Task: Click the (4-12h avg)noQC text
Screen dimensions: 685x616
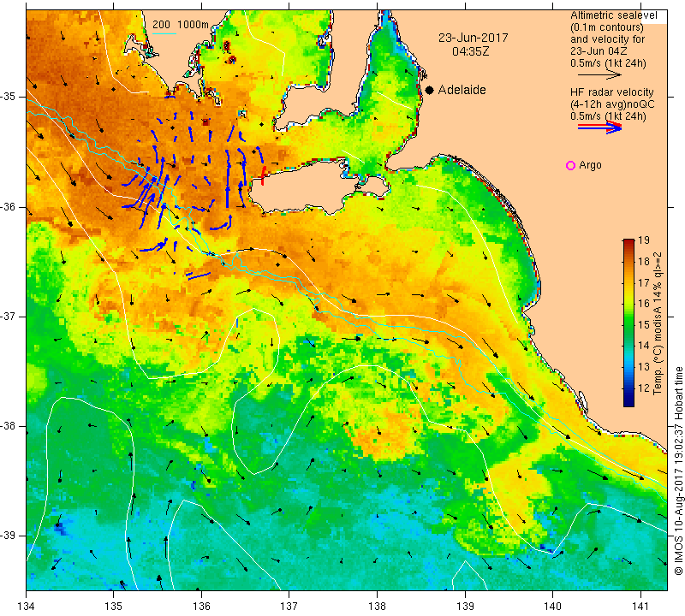Action: point(612,104)
